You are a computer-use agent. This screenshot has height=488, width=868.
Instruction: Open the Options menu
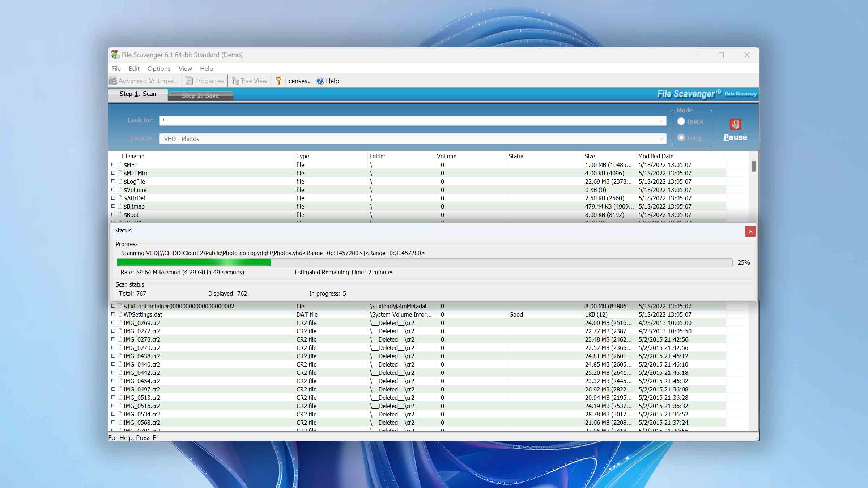click(159, 69)
